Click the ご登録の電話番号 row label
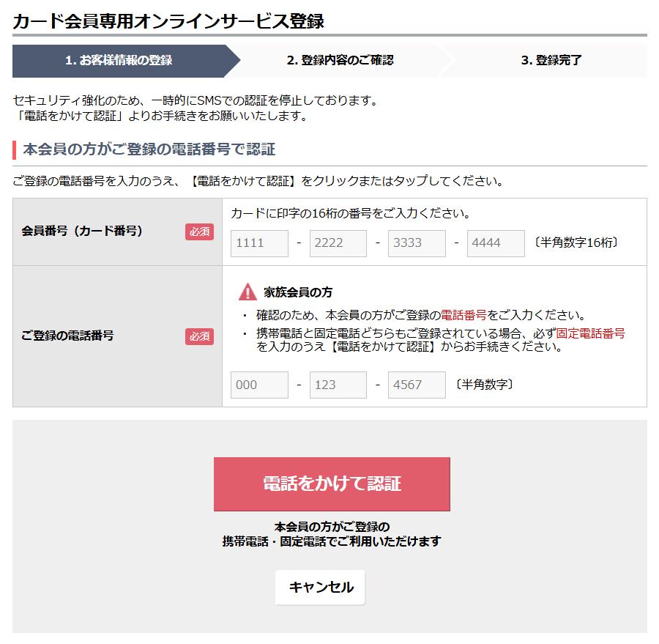 (x=67, y=336)
